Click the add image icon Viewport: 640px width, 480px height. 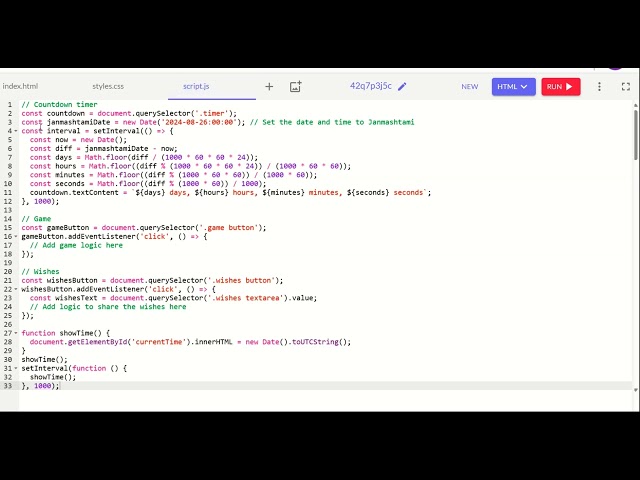pos(296,87)
